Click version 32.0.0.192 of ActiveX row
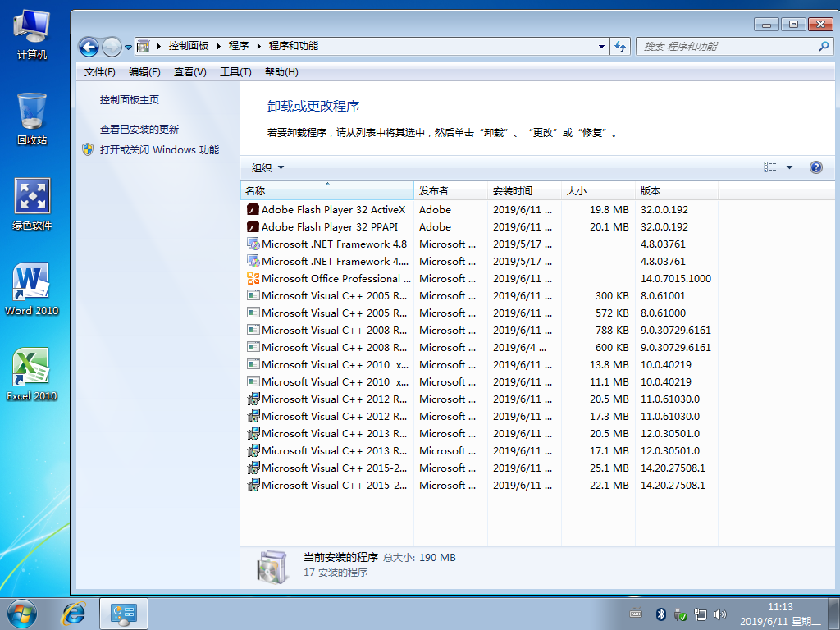 [x=664, y=209]
